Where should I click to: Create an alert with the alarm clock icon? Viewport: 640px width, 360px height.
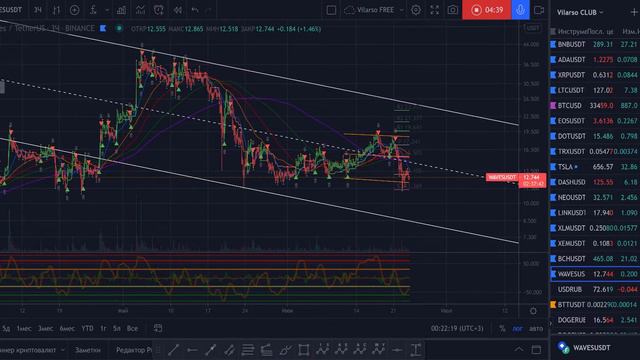158,10
